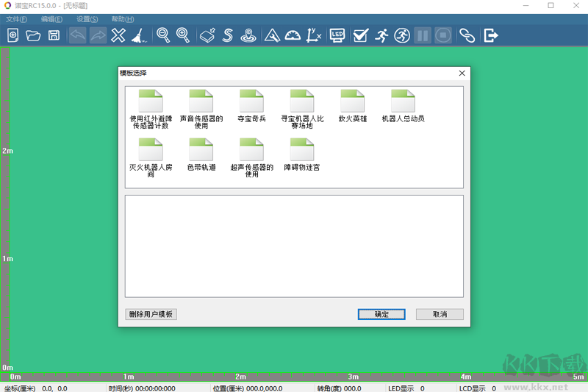Select the 色带轨道 template
Screen dimensions: 588x392
(201, 155)
